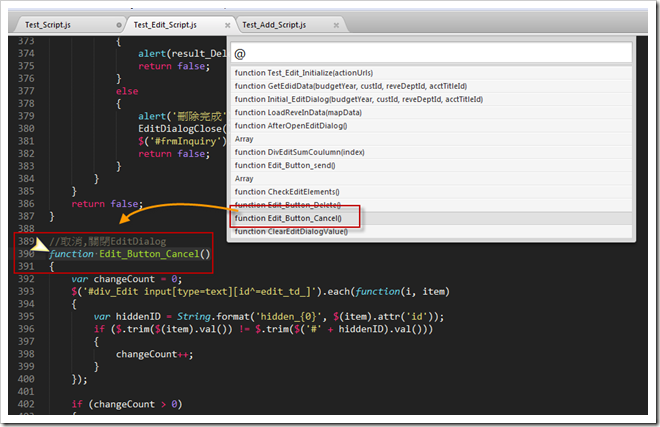Click line number 402 in the gutter

(x=26, y=404)
